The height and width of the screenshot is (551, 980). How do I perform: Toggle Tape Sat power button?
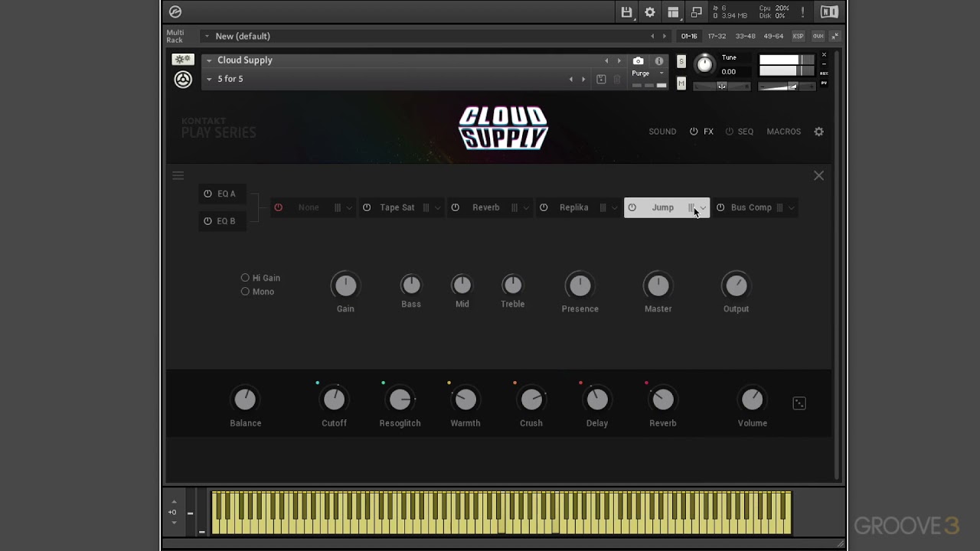367,207
